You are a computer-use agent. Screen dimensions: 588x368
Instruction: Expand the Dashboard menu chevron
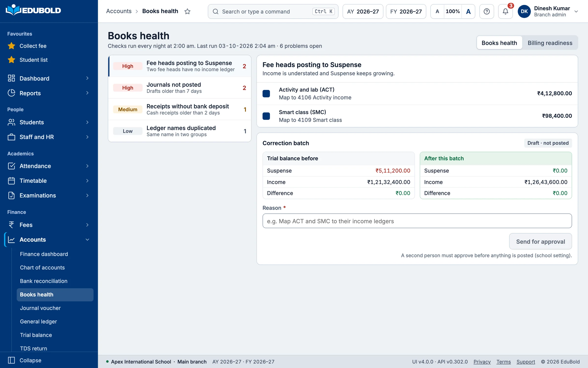87,78
